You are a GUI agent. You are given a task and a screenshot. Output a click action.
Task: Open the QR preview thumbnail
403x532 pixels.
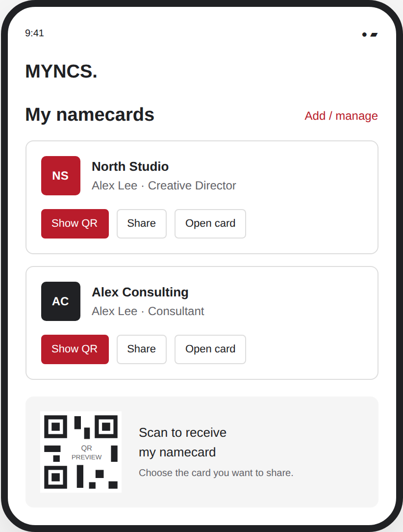(81, 452)
